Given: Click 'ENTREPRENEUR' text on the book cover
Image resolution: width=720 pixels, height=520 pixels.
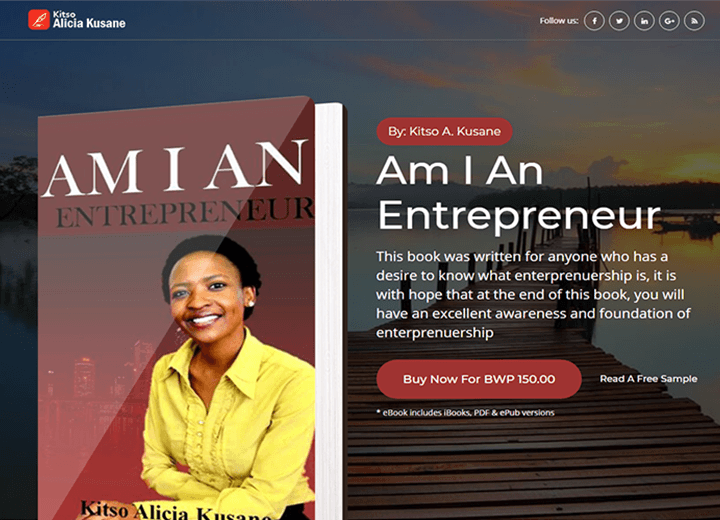Looking at the screenshot, I should coord(185,213).
